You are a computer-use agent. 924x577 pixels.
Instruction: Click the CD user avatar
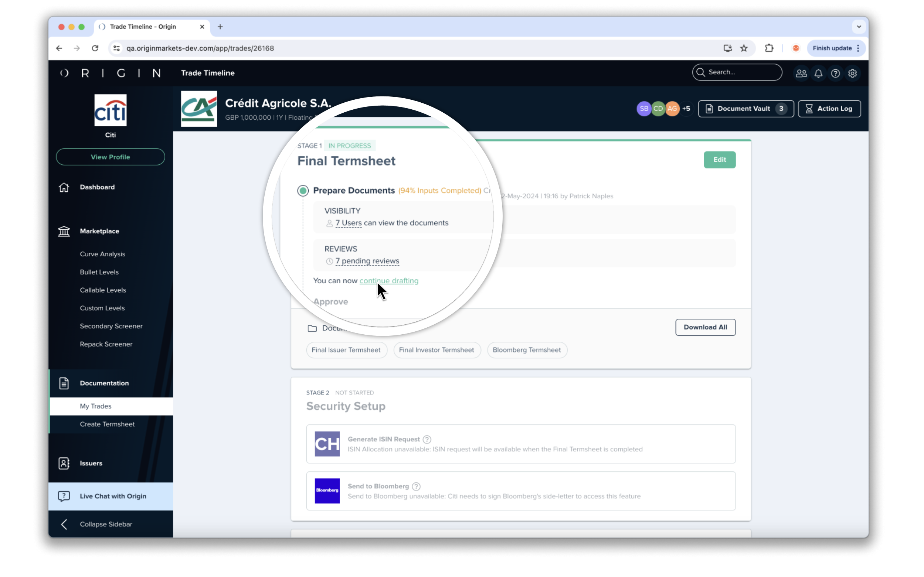pos(658,109)
